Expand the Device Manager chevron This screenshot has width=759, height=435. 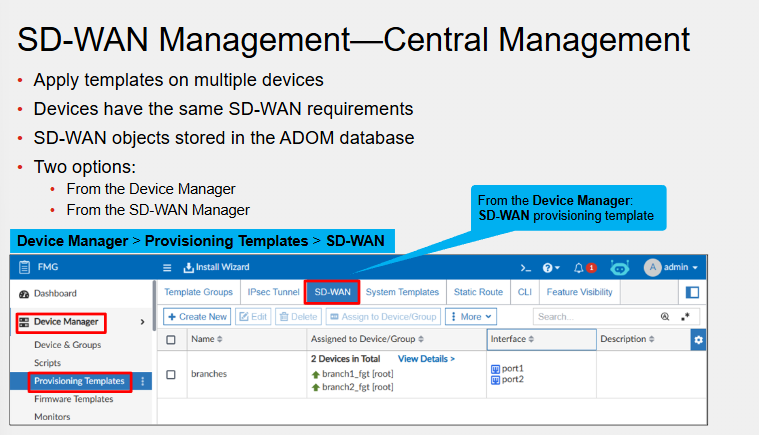click(x=142, y=322)
